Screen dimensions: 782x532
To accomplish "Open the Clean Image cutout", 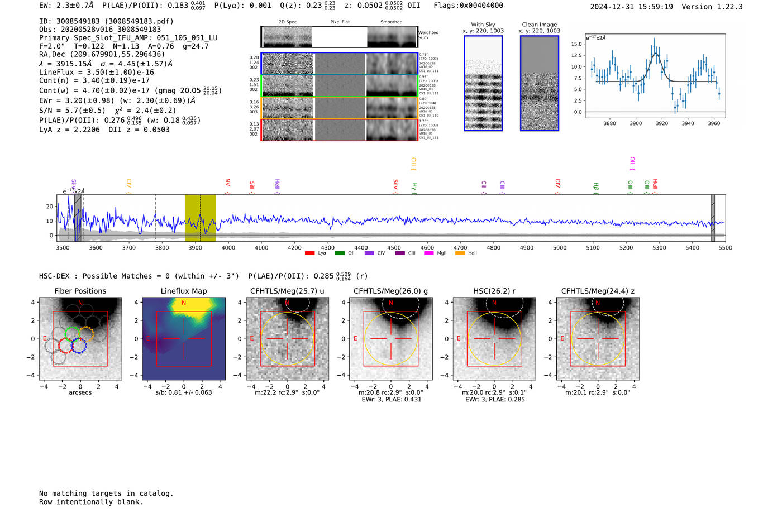I will pos(540,83).
